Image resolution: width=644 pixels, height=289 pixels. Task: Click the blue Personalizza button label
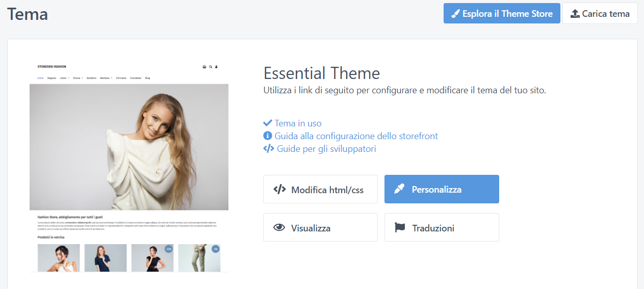(x=436, y=190)
